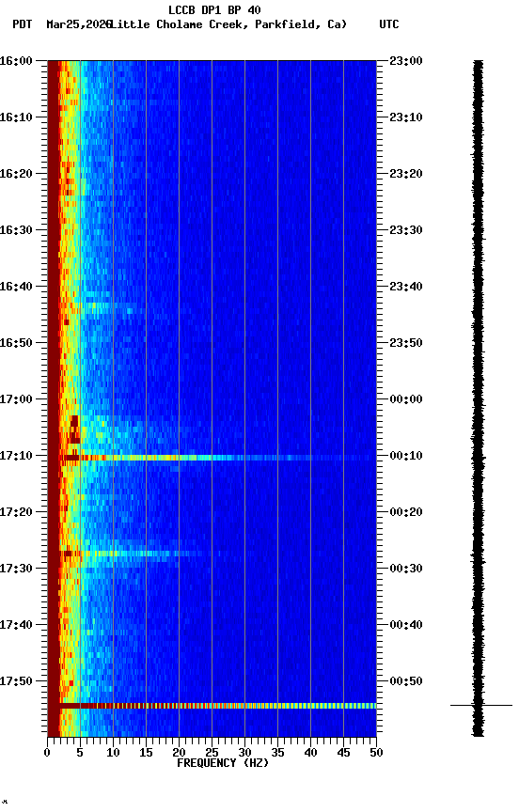Click the 16:00 PDT time label
The image size is (519, 812).
[16, 61]
